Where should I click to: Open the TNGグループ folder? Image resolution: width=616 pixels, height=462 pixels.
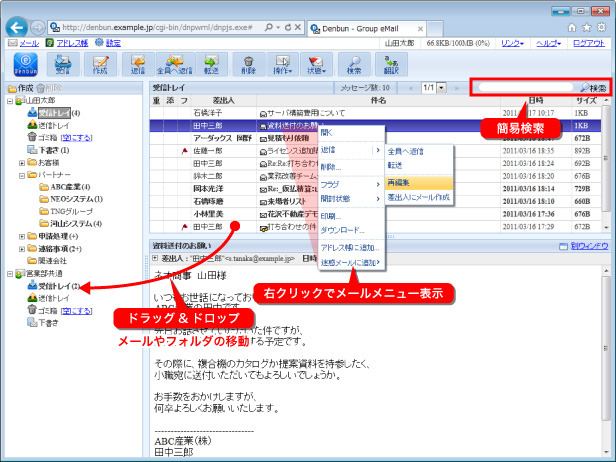pos(66,211)
